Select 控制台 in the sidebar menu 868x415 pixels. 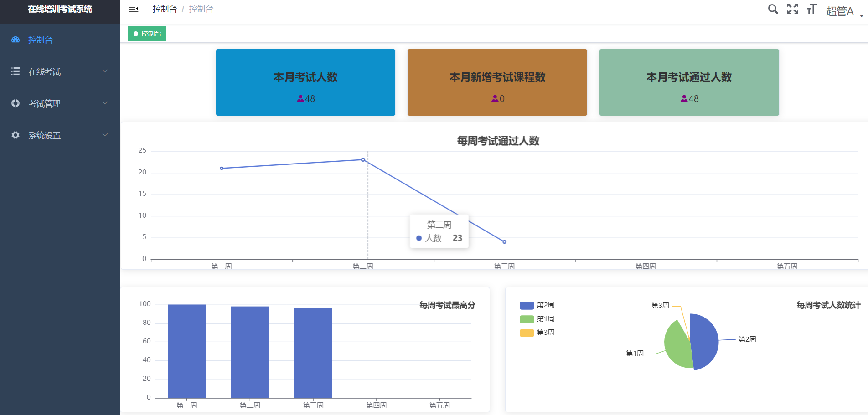click(x=60, y=40)
